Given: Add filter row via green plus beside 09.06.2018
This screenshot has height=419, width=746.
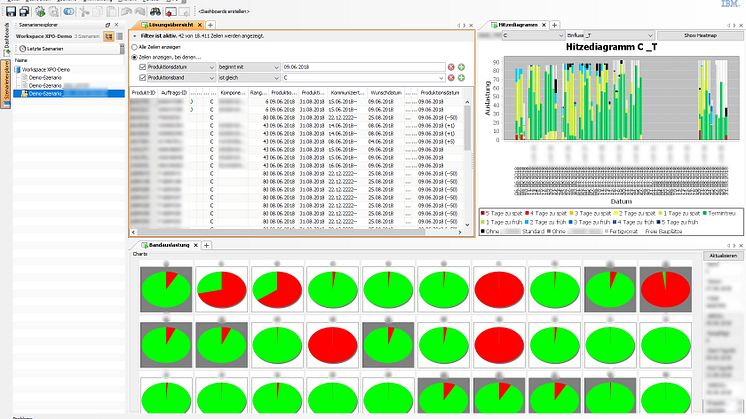Looking at the screenshot, I should (461, 67).
